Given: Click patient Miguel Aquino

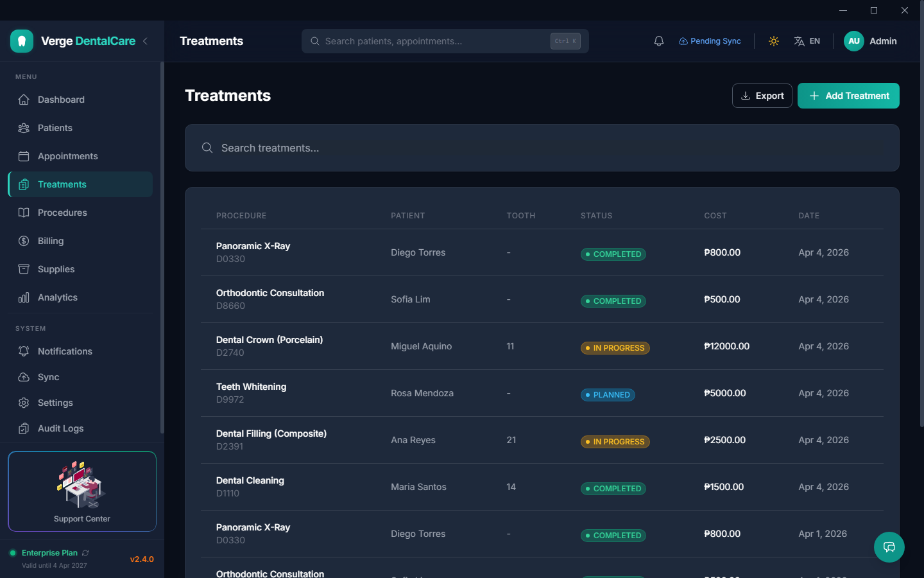Looking at the screenshot, I should point(422,346).
